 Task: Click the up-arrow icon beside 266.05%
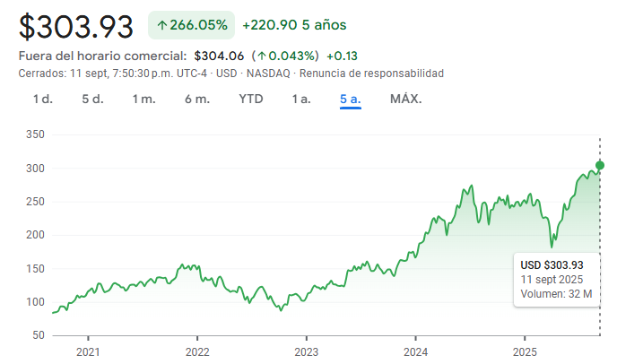click(x=161, y=26)
